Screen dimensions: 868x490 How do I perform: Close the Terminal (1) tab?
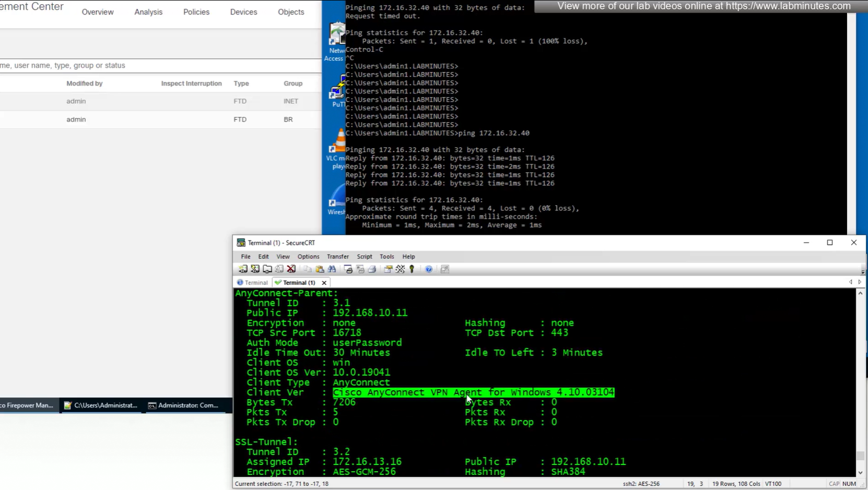point(324,283)
